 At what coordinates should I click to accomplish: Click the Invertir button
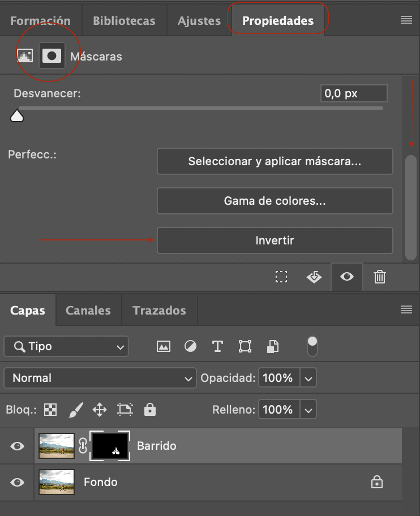(x=275, y=240)
